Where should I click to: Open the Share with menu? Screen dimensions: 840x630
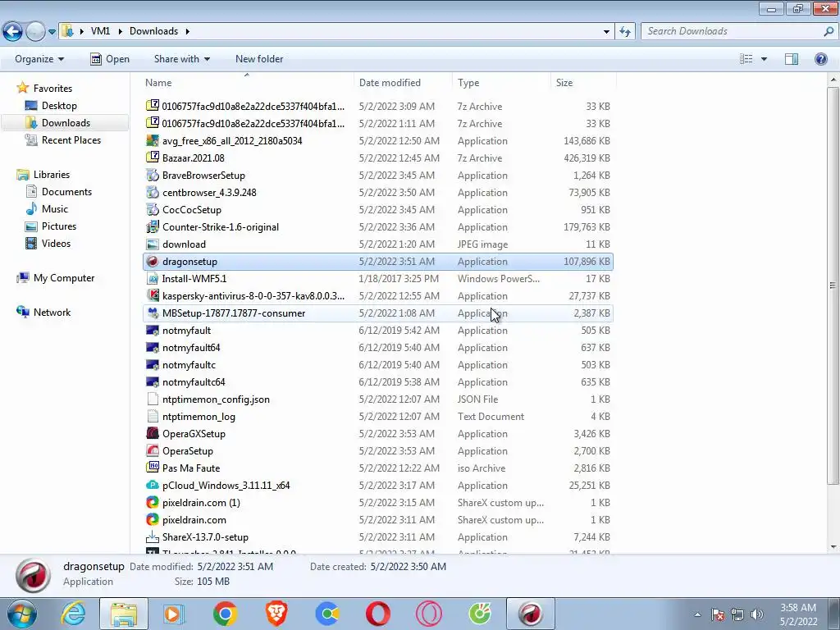click(x=181, y=59)
